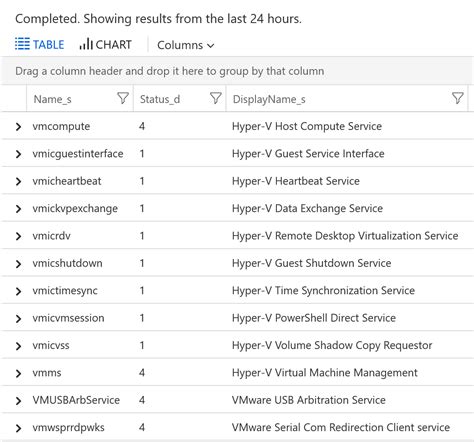Expand the vmicheartbeat row
The image size is (474, 442).
18,181
